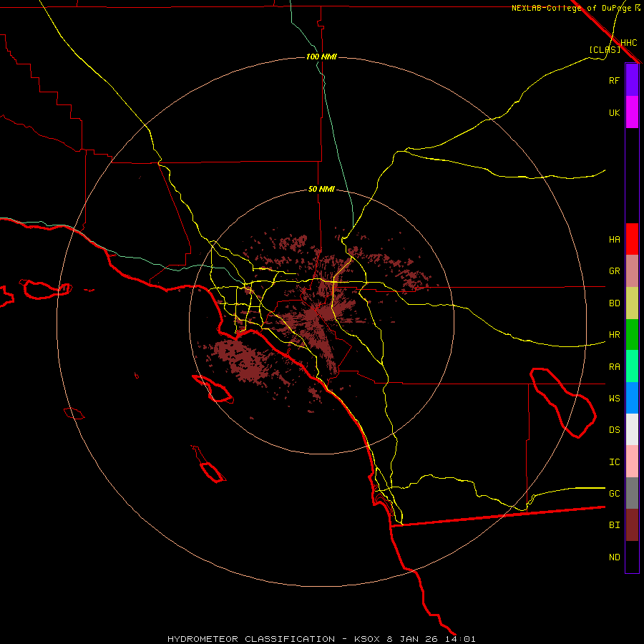Click the GR legend color block
Image resolution: width=644 pixels, height=644 pixels.
(x=632, y=270)
